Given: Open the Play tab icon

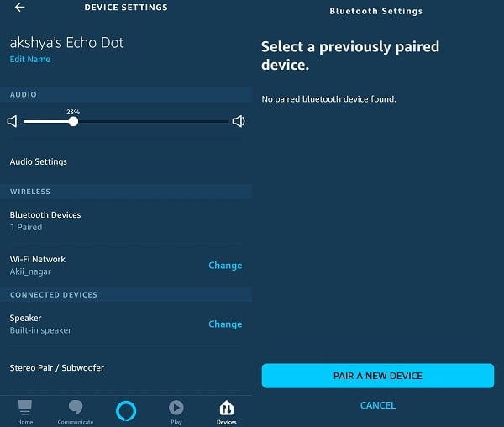Looking at the screenshot, I should [x=176, y=408].
